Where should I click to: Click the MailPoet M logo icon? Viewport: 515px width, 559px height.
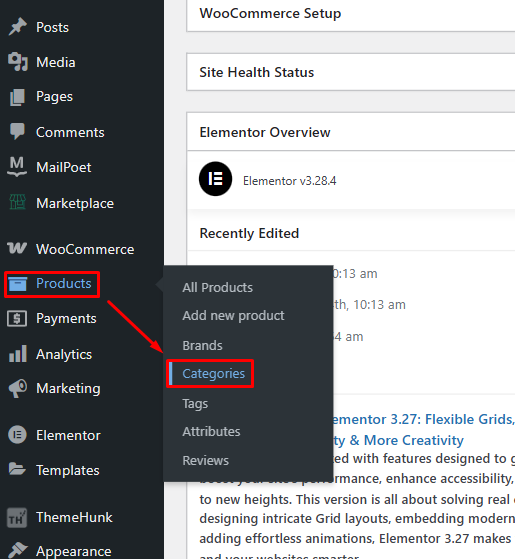click(x=17, y=166)
